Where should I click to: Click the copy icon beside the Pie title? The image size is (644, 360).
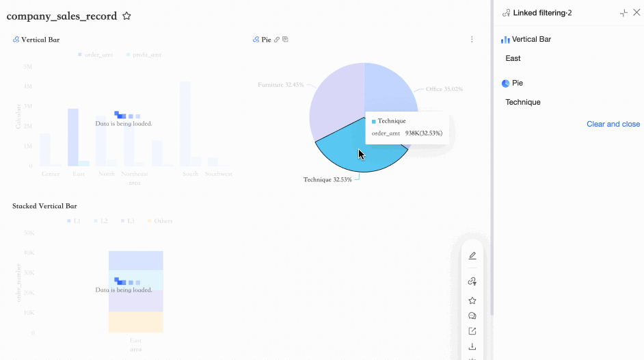point(286,40)
